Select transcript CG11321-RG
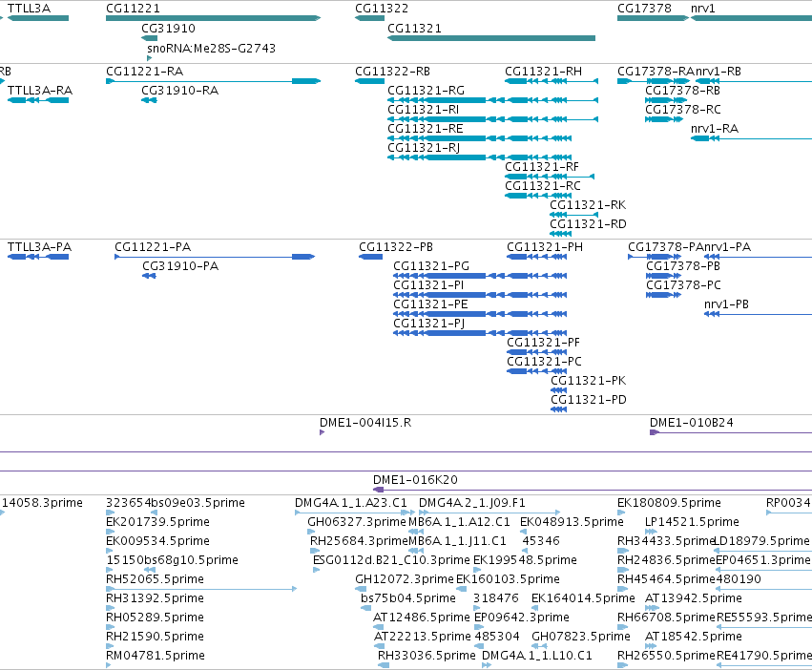Screen dimensions: 812x670 427,90
